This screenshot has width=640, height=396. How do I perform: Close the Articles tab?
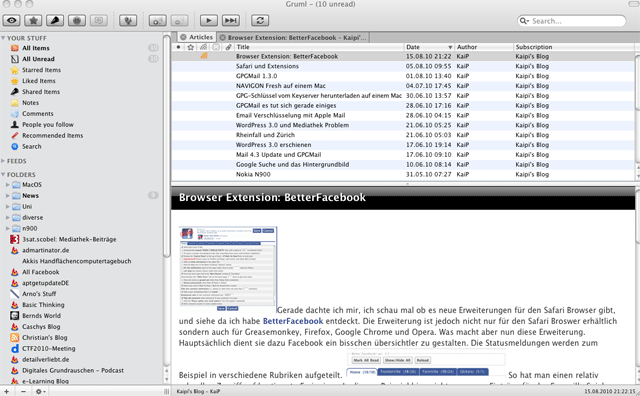[x=183, y=37]
